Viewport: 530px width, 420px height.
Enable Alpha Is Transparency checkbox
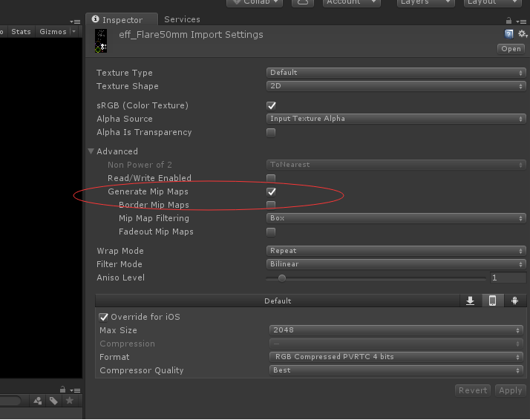(x=271, y=132)
